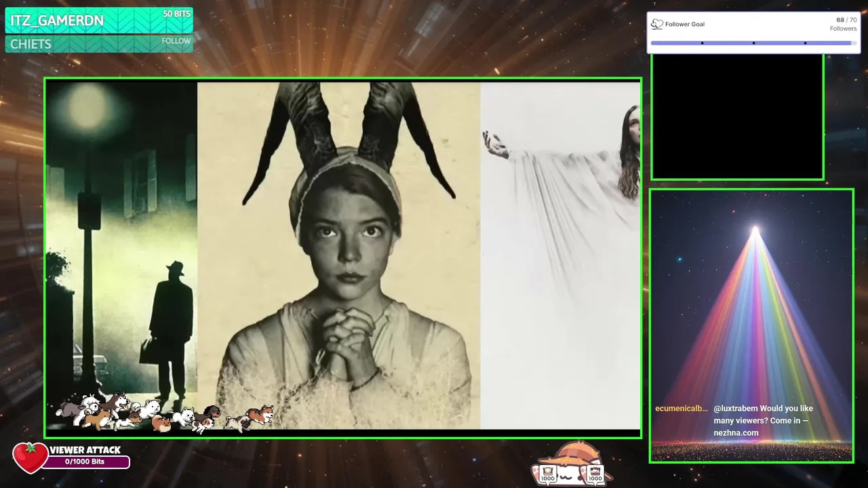Click the CHIETS follow banner
Image resolution: width=868 pixels, height=488 pixels.
99,44
